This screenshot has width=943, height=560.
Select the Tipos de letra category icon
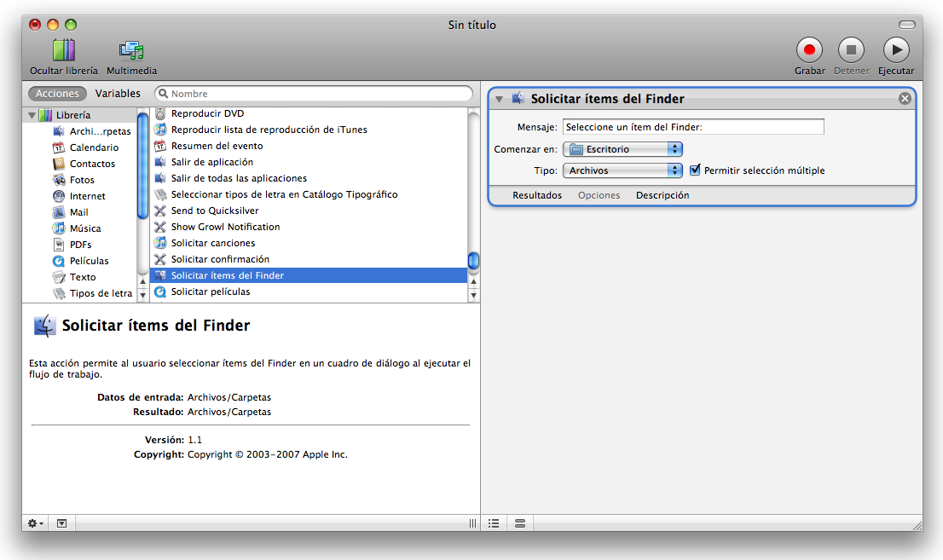click(x=58, y=293)
